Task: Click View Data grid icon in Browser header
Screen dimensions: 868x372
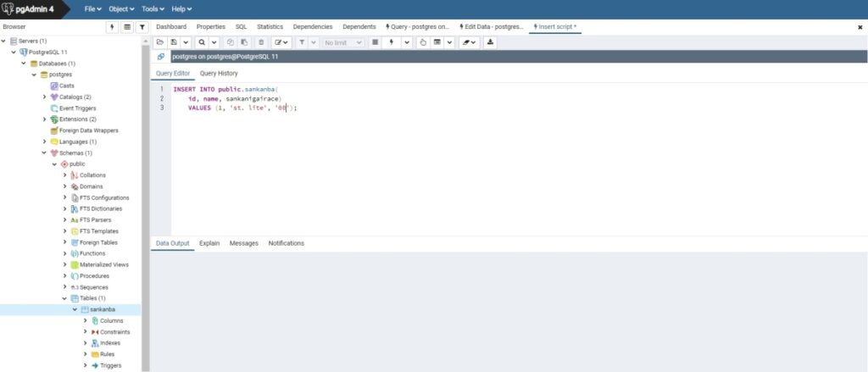Action: click(127, 27)
